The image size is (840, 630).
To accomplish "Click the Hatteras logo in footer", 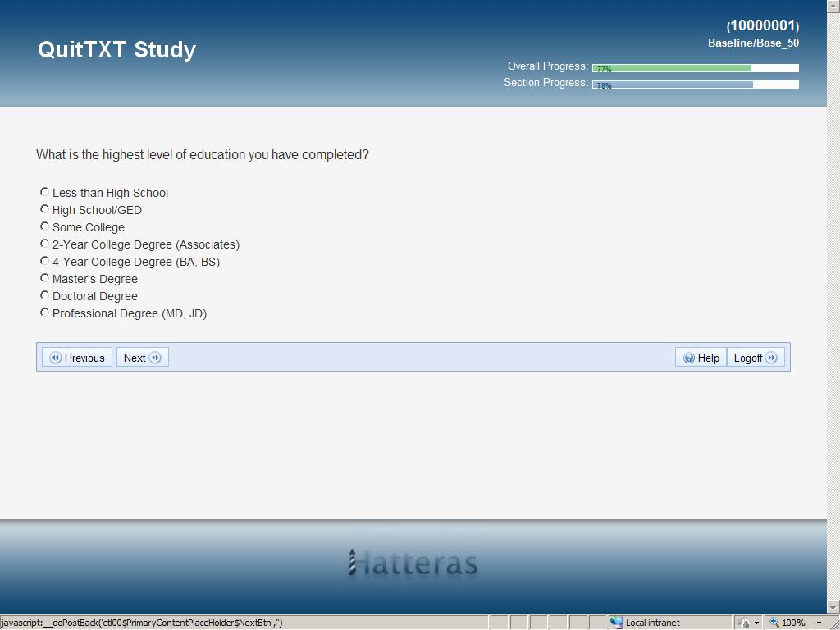I will click(x=413, y=563).
